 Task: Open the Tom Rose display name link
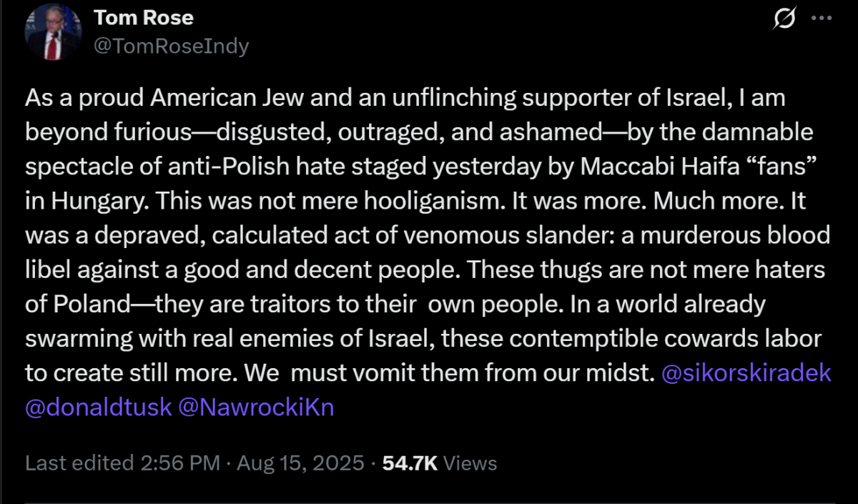[x=144, y=17]
